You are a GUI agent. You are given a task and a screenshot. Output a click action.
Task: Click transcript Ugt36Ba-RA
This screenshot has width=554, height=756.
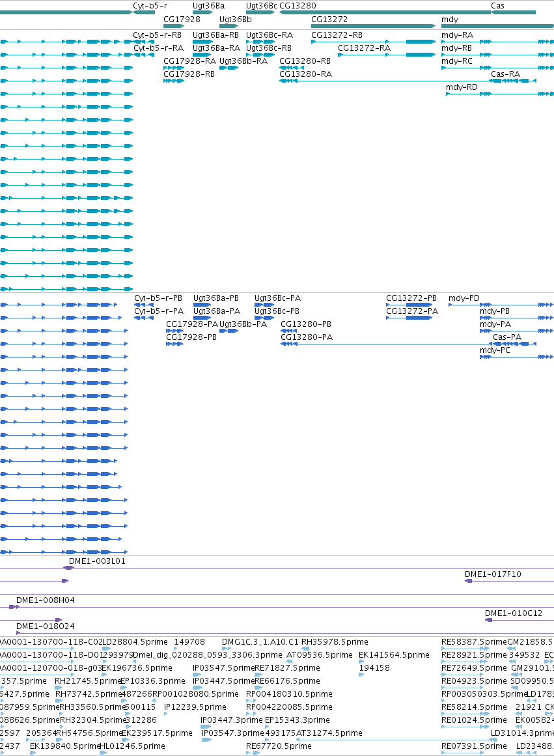(x=216, y=48)
